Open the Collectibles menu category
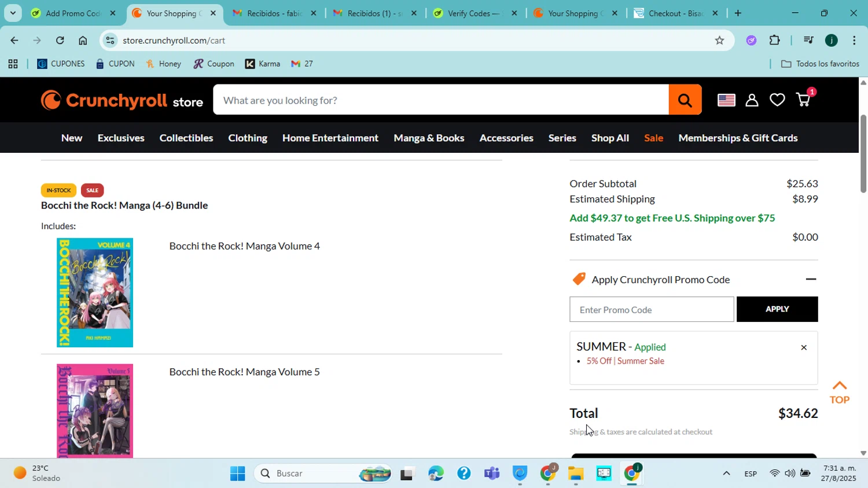Image resolution: width=868 pixels, height=488 pixels. click(x=186, y=138)
